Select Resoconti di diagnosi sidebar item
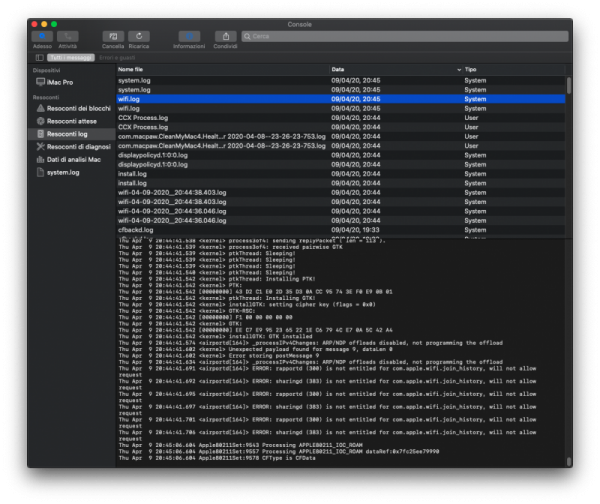Viewport: 600px width, 504px height. tap(79, 146)
